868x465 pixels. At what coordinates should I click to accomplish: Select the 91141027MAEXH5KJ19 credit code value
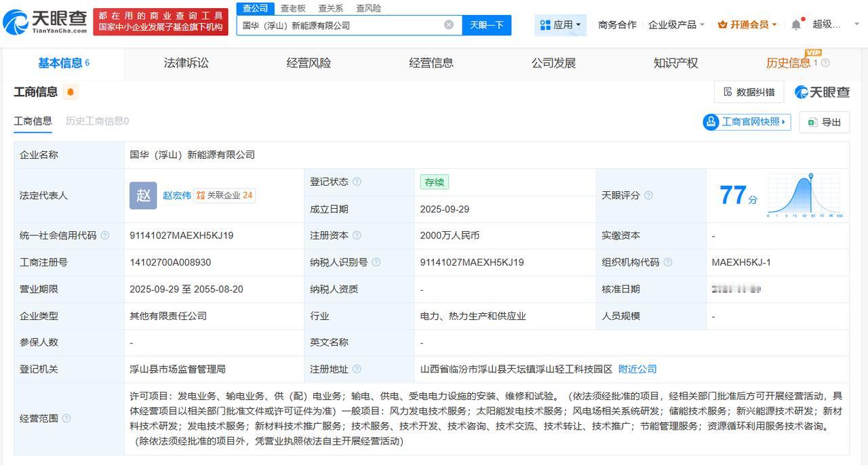coord(182,235)
